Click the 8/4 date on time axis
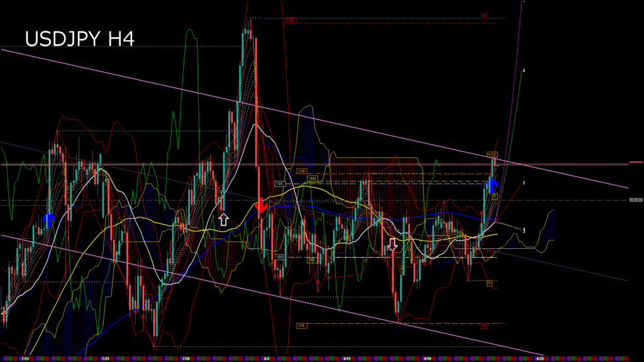 pyautogui.click(x=267, y=358)
